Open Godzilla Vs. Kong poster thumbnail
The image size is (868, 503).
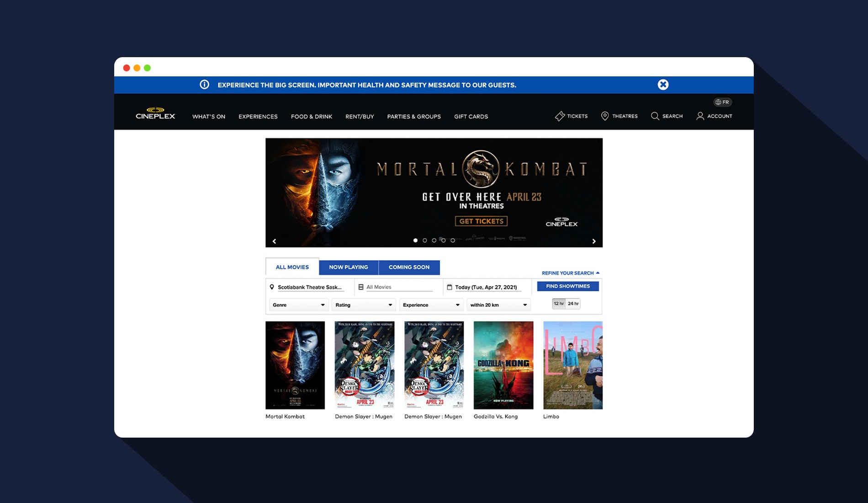pos(503,365)
